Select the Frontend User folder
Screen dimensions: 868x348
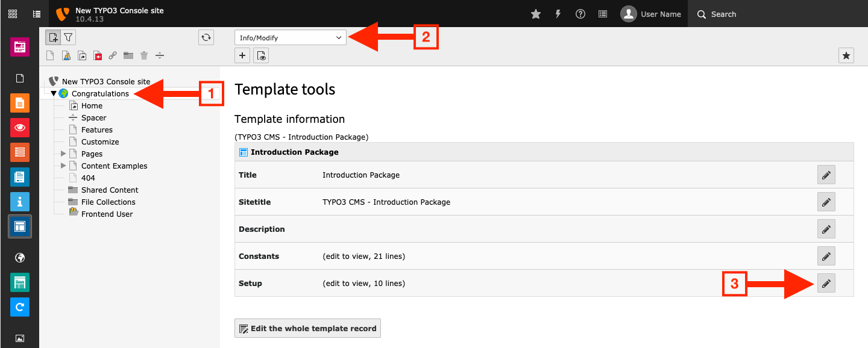coord(107,214)
